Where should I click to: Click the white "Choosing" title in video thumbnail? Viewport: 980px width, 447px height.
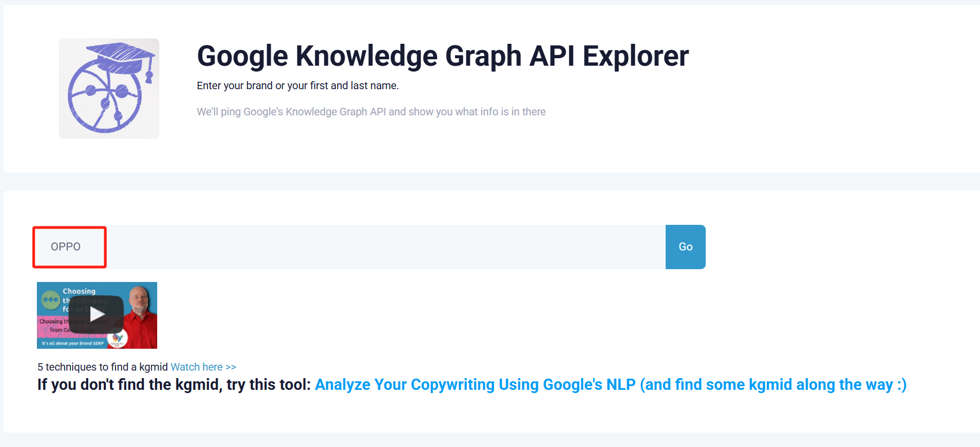pyautogui.click(x=79, y=291)
